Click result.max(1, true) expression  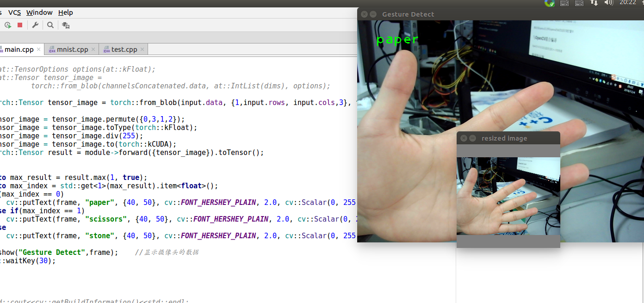click(x=106, y=178)
